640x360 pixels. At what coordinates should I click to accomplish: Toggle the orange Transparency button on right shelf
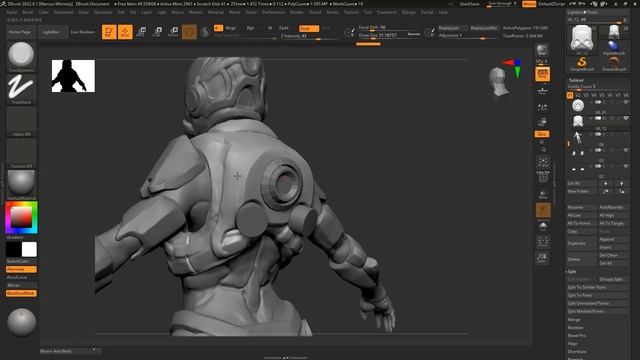click(543, 211)
